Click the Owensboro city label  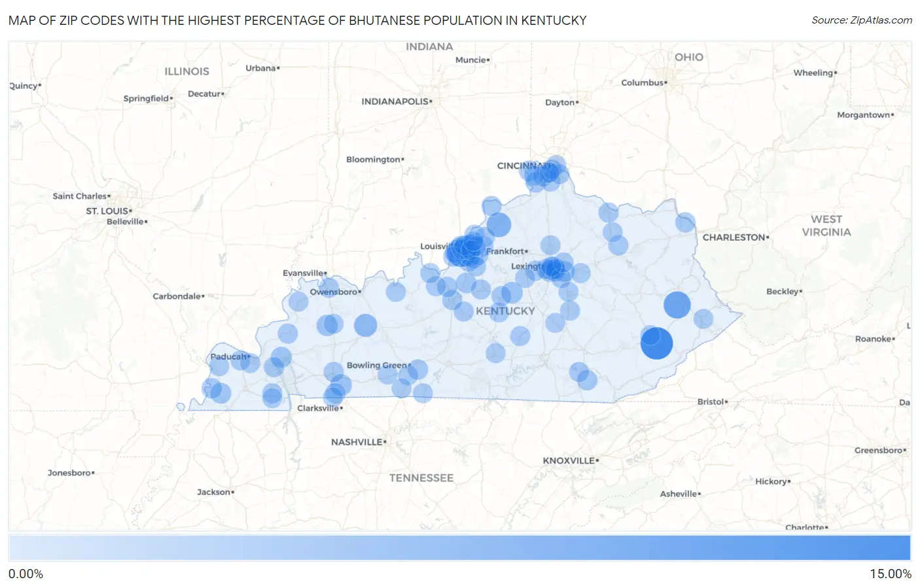pos(334,292)
